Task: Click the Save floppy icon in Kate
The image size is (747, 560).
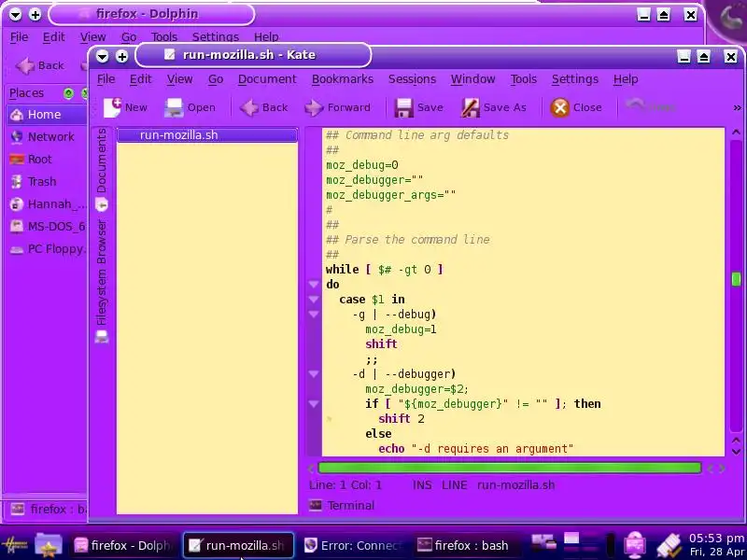Action: (x=403, y=107)
